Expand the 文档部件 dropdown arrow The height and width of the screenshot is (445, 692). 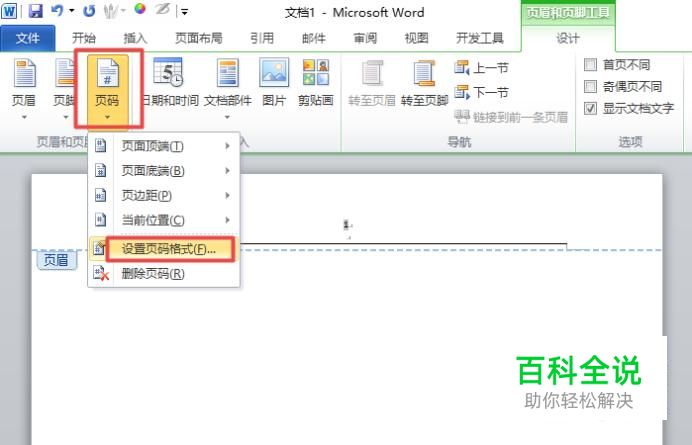pyautogui.click(x=227, y=117)
